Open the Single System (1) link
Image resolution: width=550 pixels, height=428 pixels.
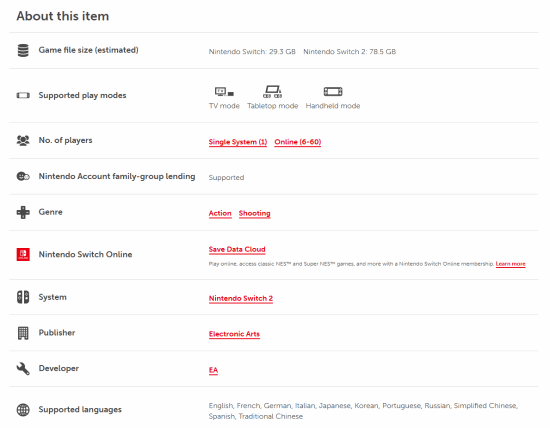tap(238, 142)
